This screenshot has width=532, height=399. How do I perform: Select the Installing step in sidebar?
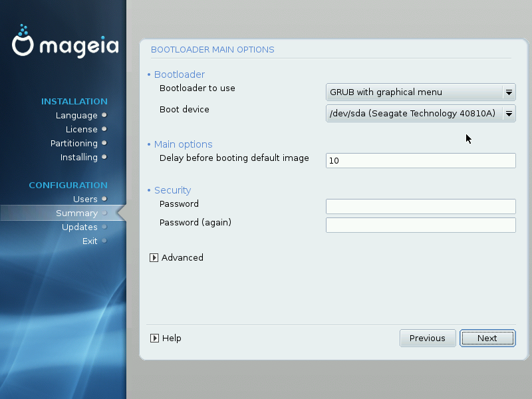click(x=78, y=158)
